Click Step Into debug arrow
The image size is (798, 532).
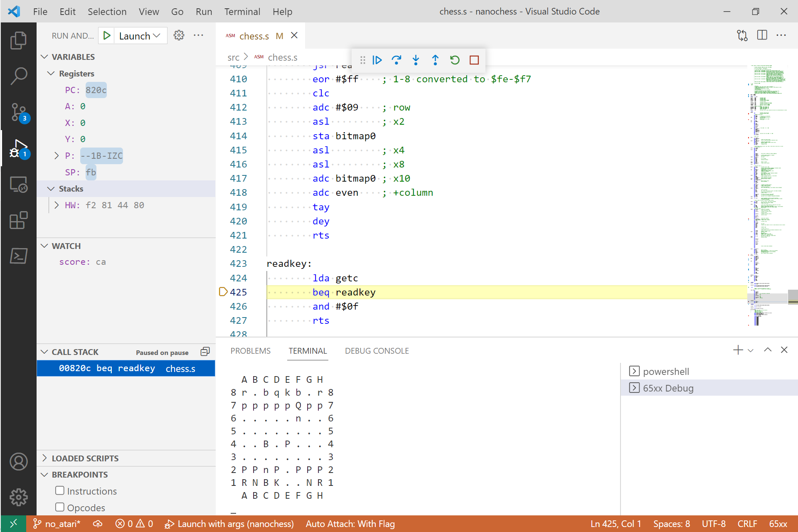coord(416,60)
